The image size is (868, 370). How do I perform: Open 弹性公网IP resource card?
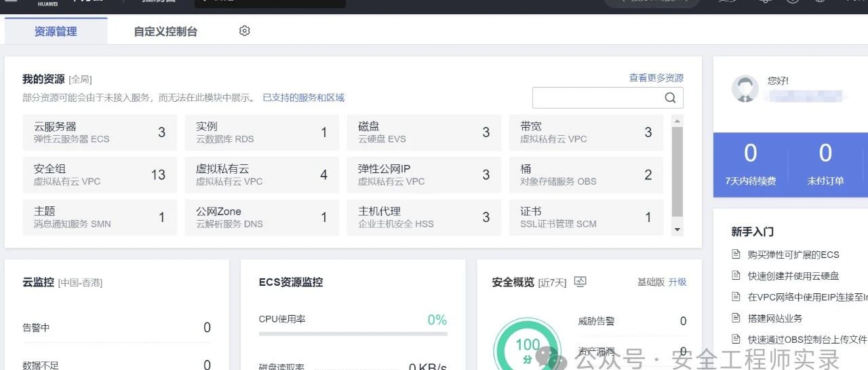[424, 175]
